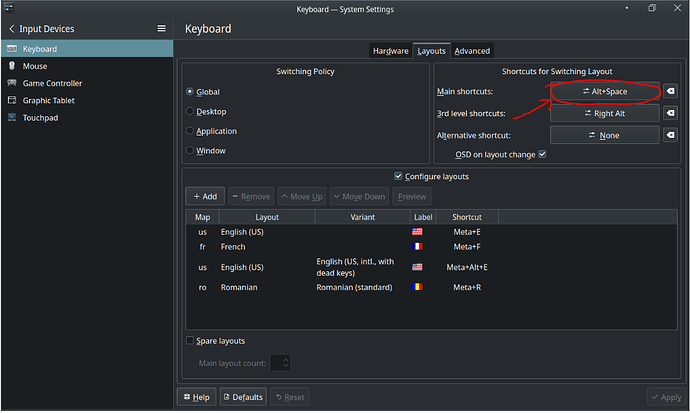Select the Global switching policy
690x413 pixels.
191,91
